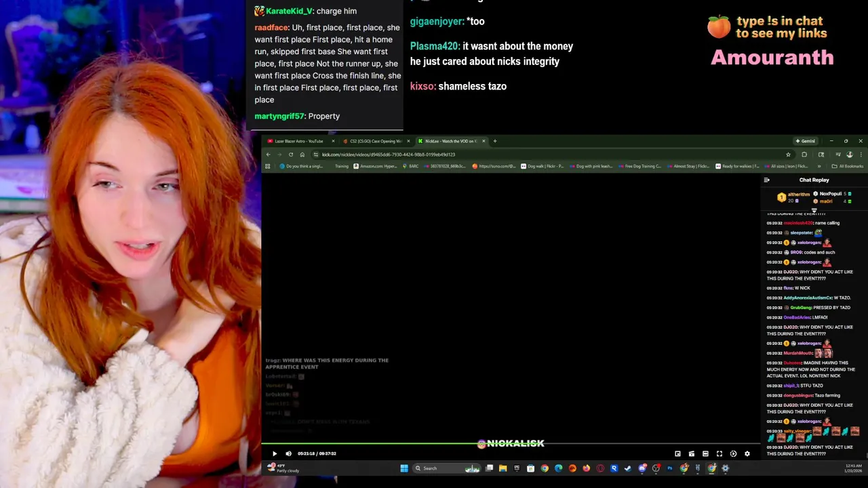This screenshot has height=488, width=868.
Task: Open Steam from the taskbar
Action: click(x=628, y=468)
